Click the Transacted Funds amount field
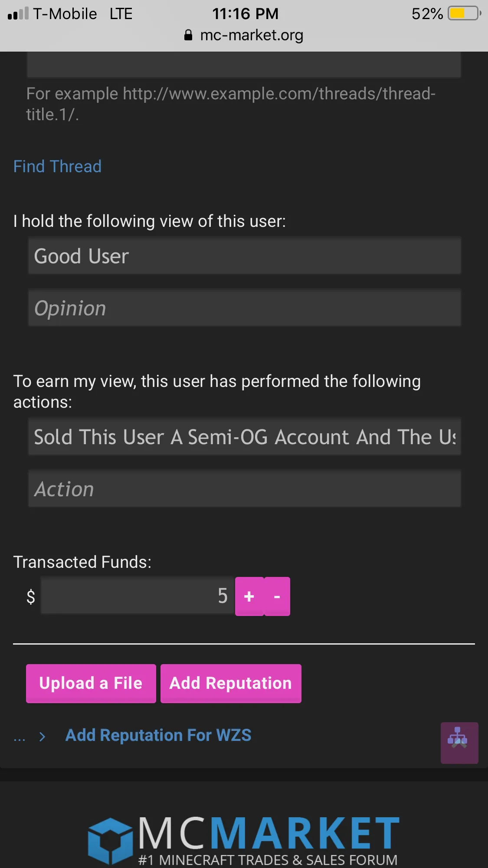The width and height of the screenshot is (488, 868). [137, 596]
